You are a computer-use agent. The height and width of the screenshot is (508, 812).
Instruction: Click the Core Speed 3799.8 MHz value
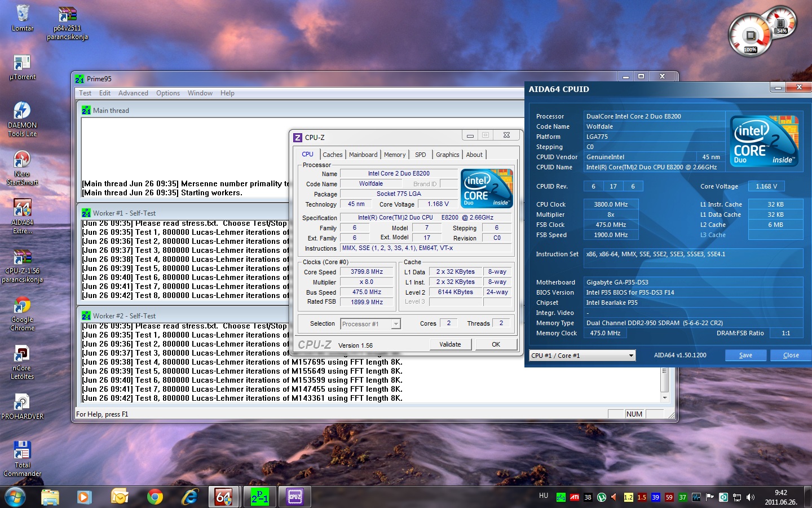click(x=367, y=272)
